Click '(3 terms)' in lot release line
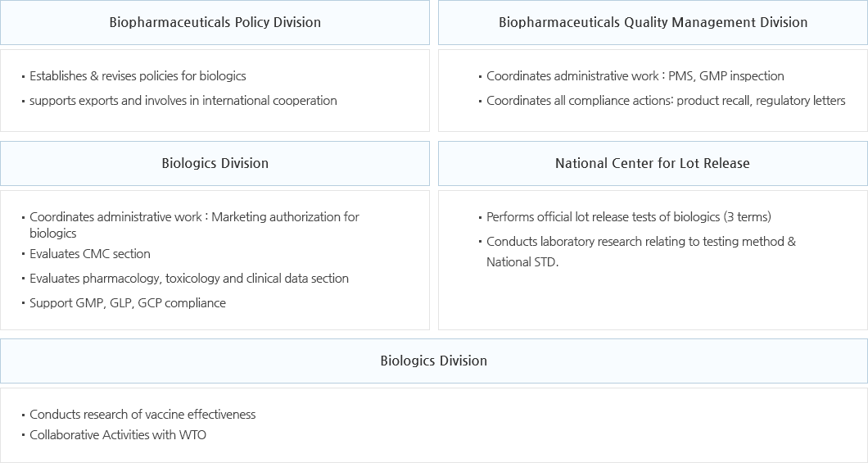 748,217
